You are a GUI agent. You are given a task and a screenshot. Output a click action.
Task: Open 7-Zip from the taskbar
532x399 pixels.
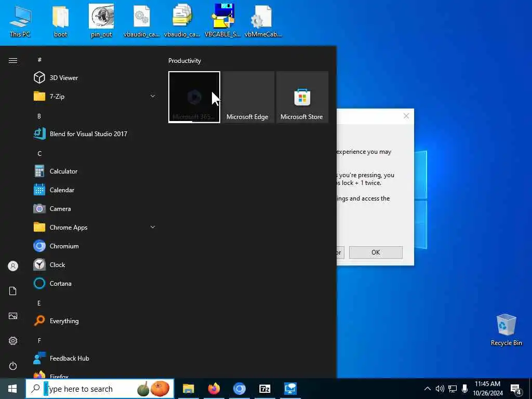[264, 389]
